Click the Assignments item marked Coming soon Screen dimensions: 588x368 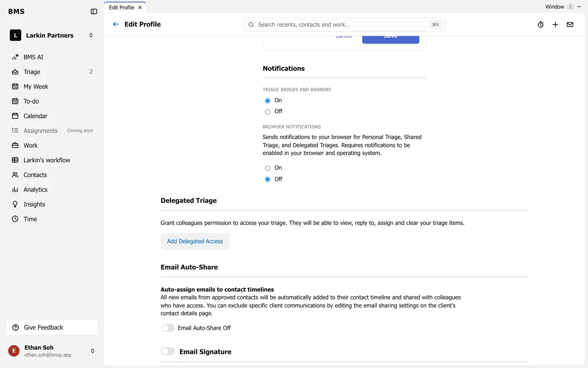pyautogui.click(x=52, y=131)
